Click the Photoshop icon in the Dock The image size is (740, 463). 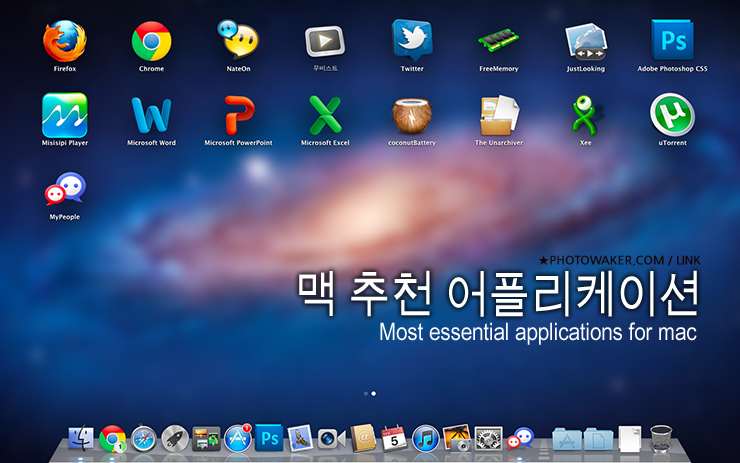[x=269, y=438]
